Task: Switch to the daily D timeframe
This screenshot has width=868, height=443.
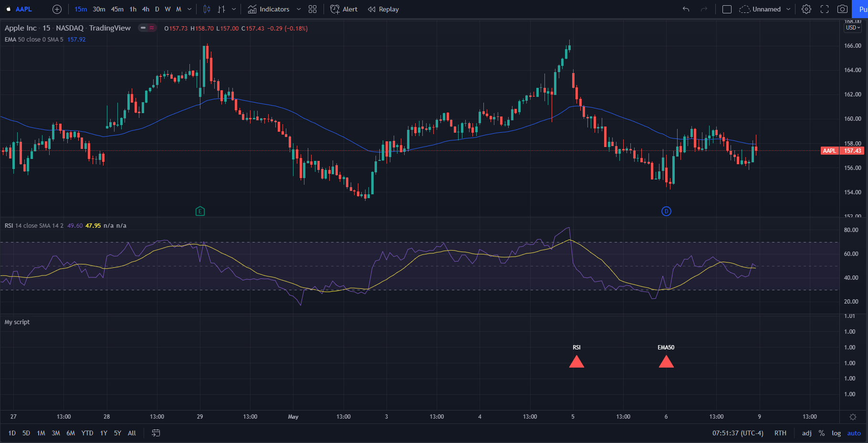Action: tap(157, 9)
